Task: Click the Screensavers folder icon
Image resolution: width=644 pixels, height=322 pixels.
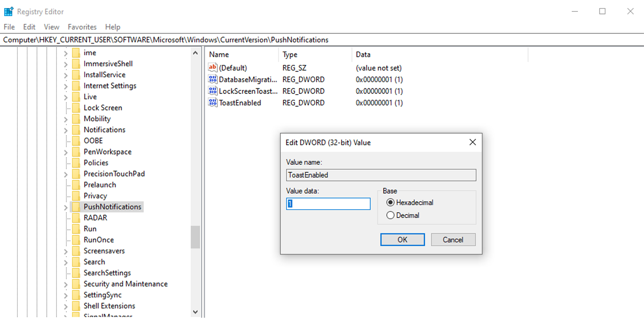Action: (76, 251)
